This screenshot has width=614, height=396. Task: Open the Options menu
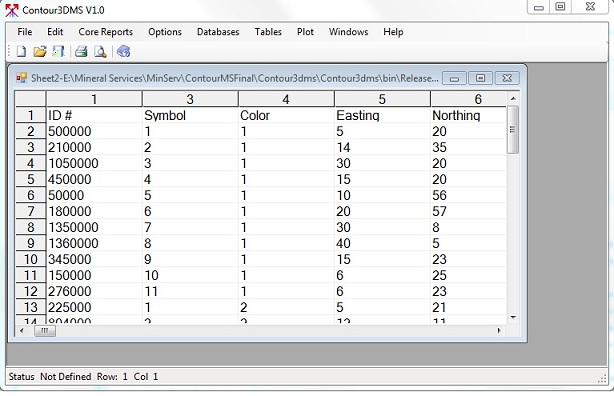(164, 32)
